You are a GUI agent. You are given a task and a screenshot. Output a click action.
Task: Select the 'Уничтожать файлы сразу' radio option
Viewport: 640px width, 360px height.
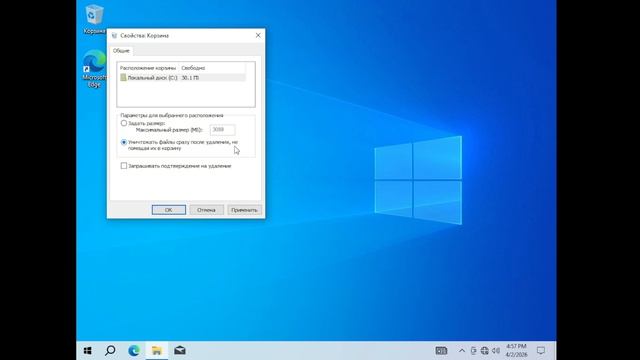(124, 142)
